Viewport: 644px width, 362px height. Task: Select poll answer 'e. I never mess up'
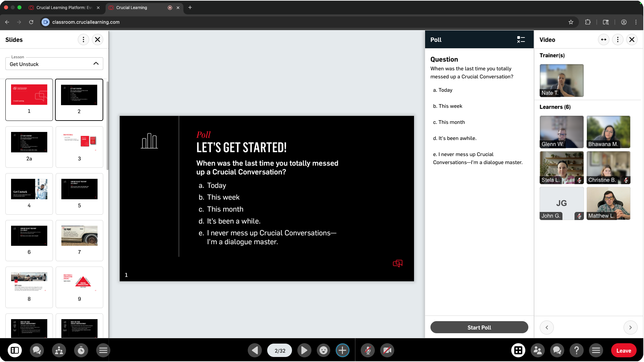(x=478, y=158)
